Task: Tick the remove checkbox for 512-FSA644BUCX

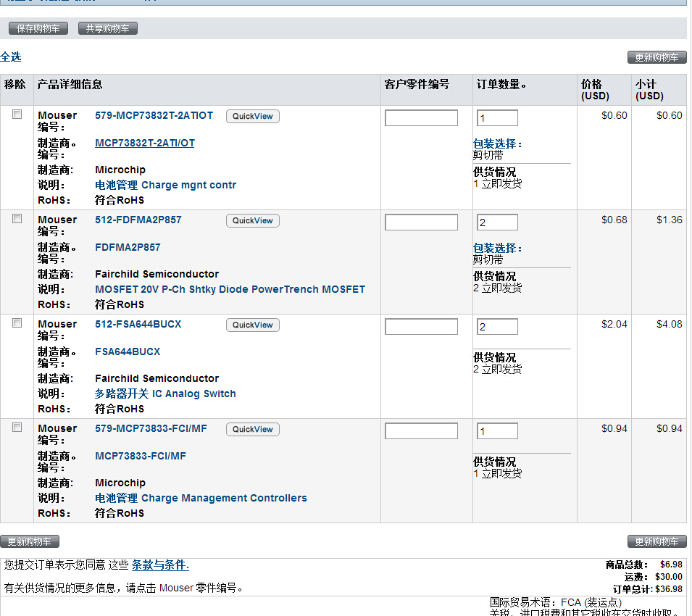Action: point(17,323)
